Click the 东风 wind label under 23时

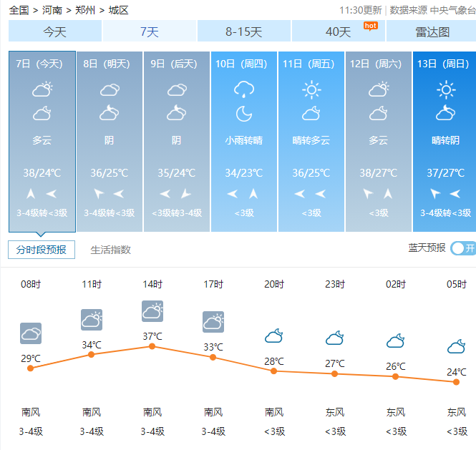335,412
